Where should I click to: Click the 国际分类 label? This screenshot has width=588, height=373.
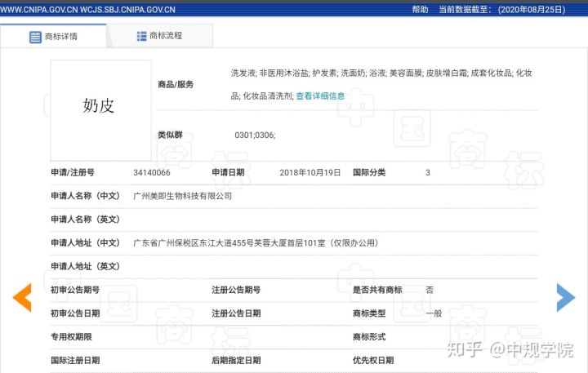click(x=369, y=172)
